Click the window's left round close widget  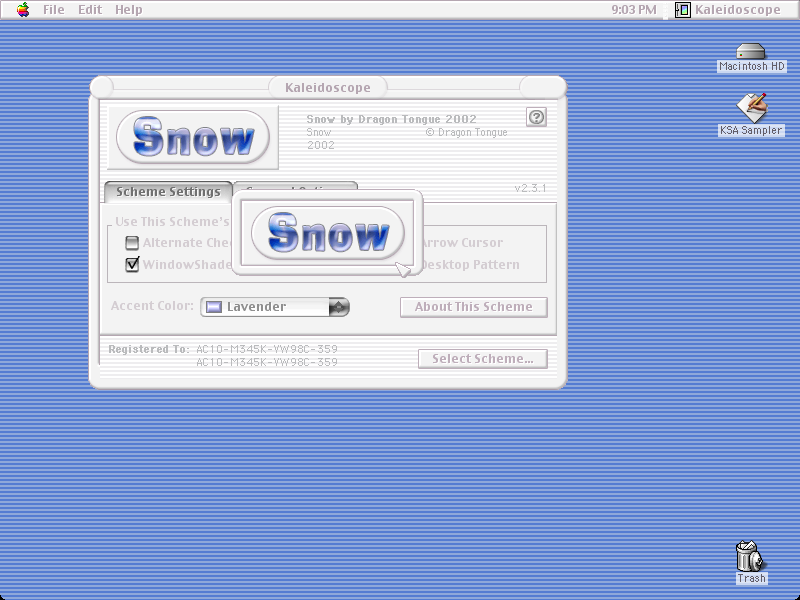click(x=102, y=87)
